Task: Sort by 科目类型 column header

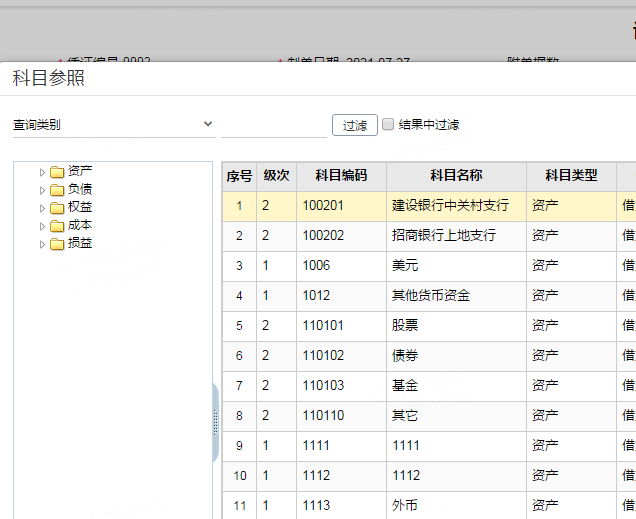Action: coord(571,176)
